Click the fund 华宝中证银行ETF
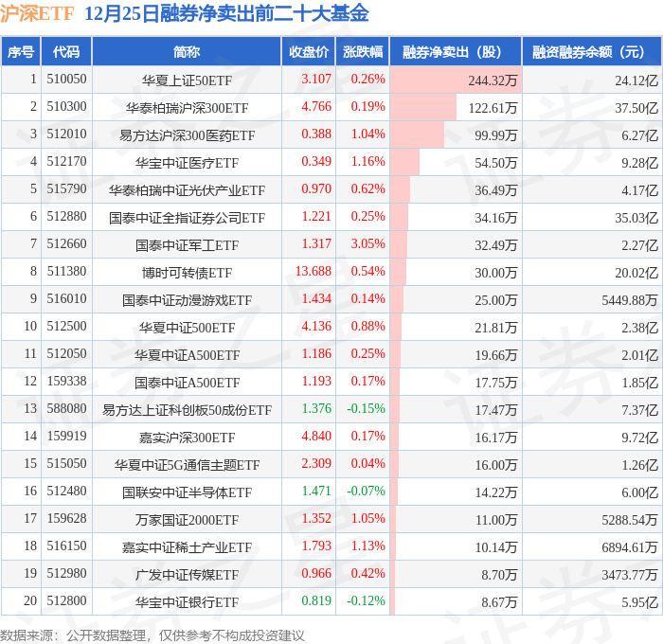 (x=187, y=602)
